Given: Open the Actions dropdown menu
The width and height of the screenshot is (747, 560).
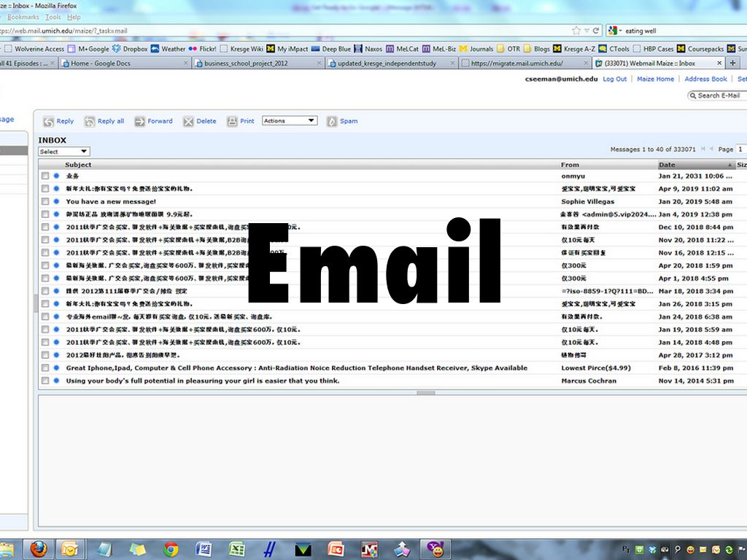Looking at the screenshot, I should point(290,121).
